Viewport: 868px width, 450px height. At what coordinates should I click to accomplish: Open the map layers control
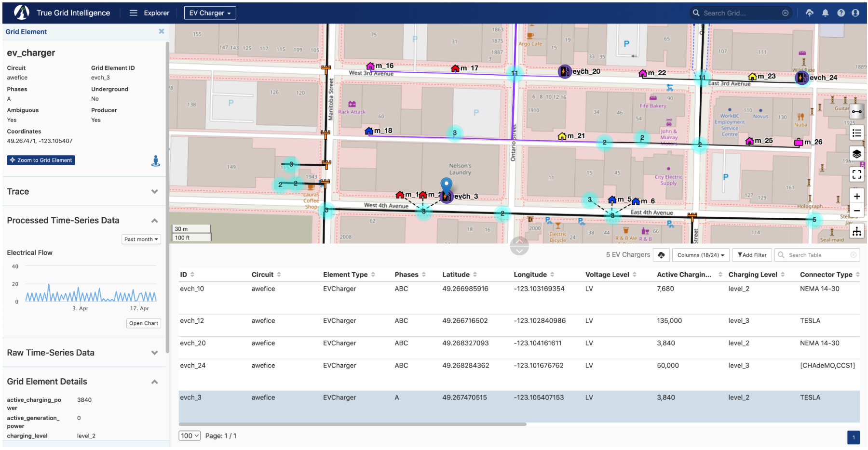point(856,154)
